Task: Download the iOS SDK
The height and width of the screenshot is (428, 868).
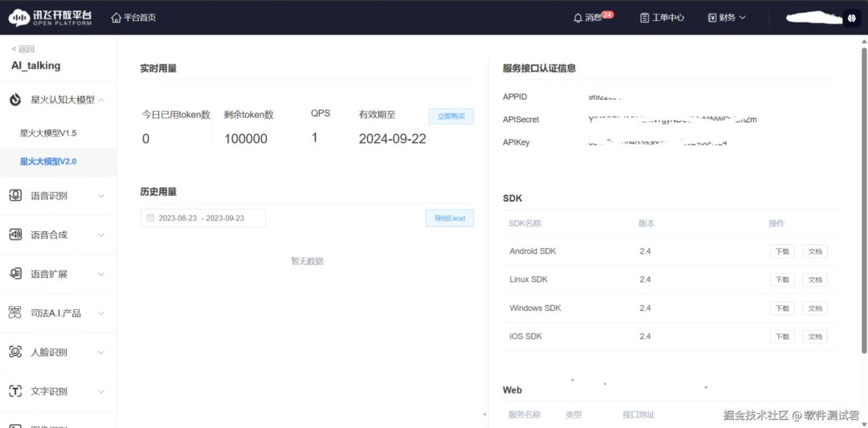Action: pyautogui.click(x=782, y=336)
